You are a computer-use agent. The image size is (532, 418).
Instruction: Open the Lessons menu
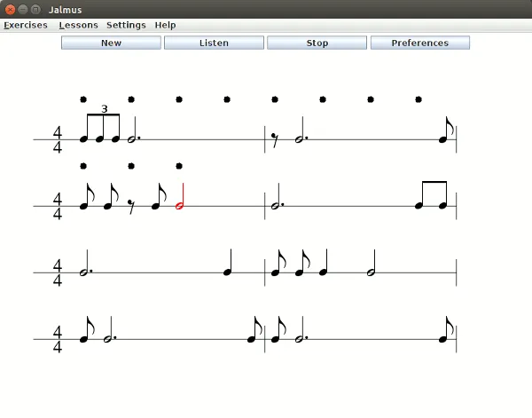[x=78, y=25]
